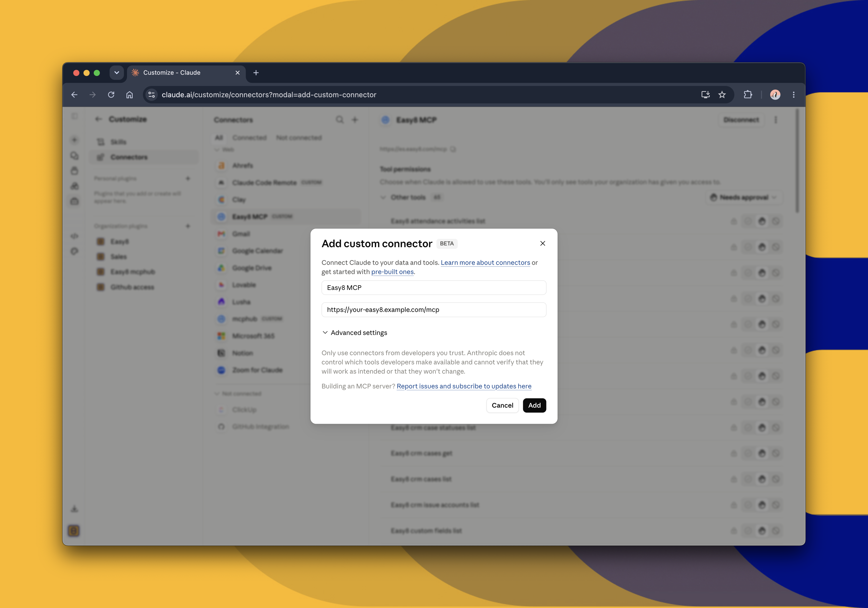Click the connector name field Easy8 MCP
This screenshot has height=608, width=868.
(x=434, y=288)
